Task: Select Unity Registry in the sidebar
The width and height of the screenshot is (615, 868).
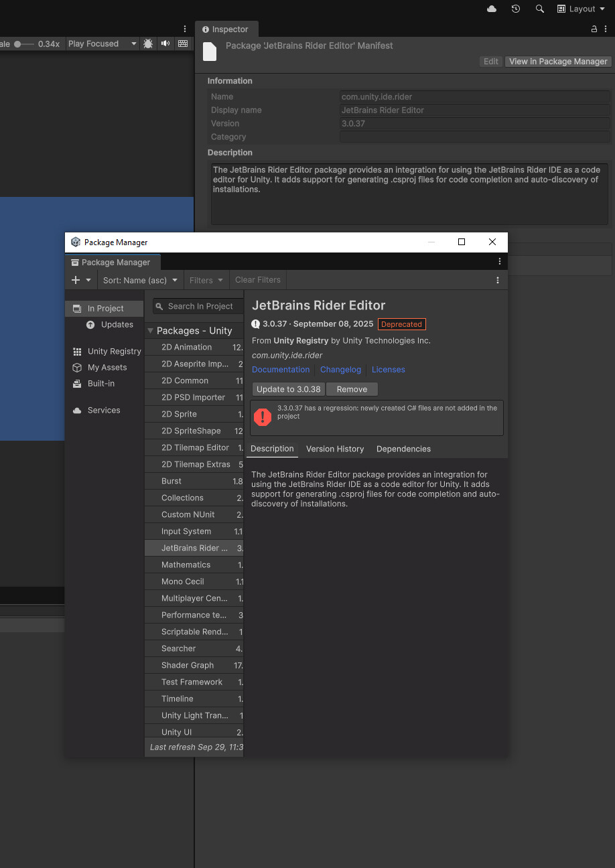Action: 114,351
